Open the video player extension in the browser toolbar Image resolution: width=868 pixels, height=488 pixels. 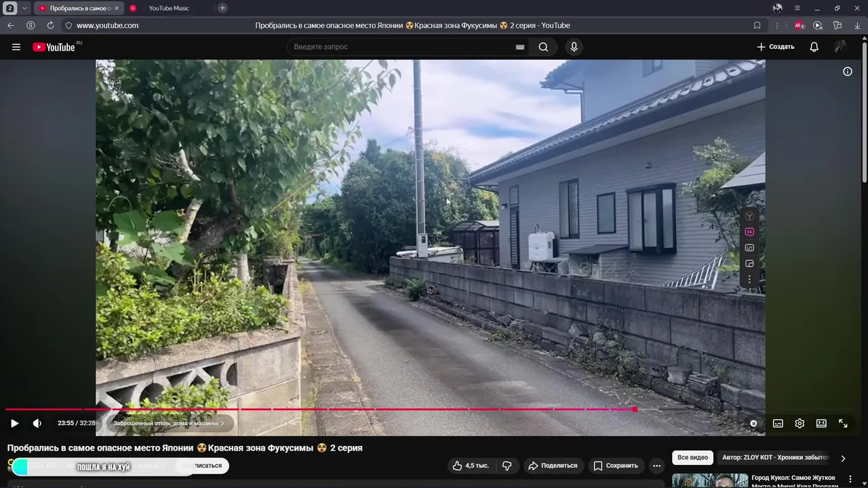coord(818,25)
